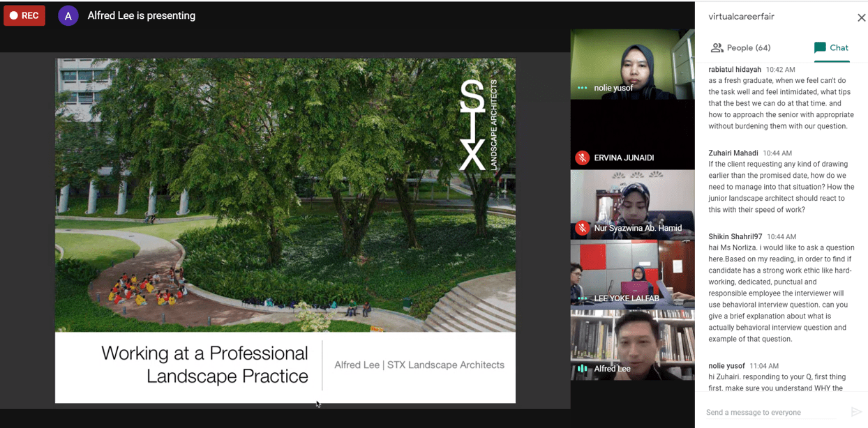Click the send message arrow icon
This screenshot has height=428, width=868.
(856, 412)
